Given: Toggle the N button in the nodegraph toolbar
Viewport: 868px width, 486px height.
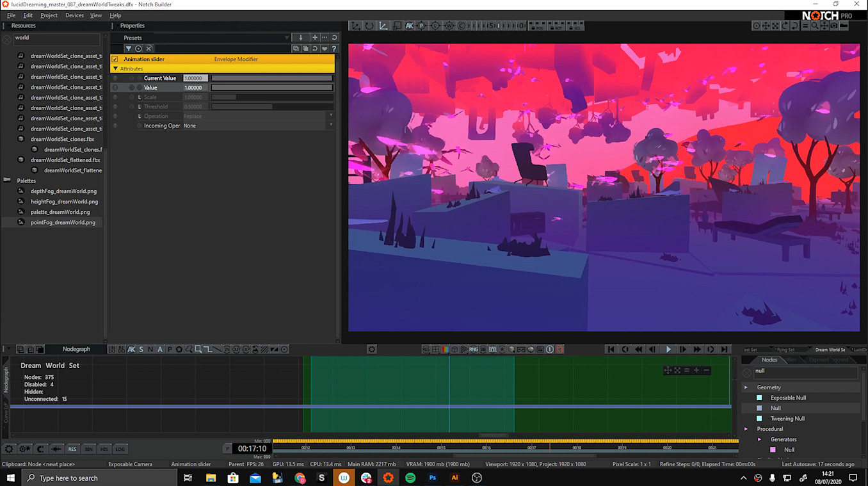Looking at the screenshot, I should click(150, 350).
